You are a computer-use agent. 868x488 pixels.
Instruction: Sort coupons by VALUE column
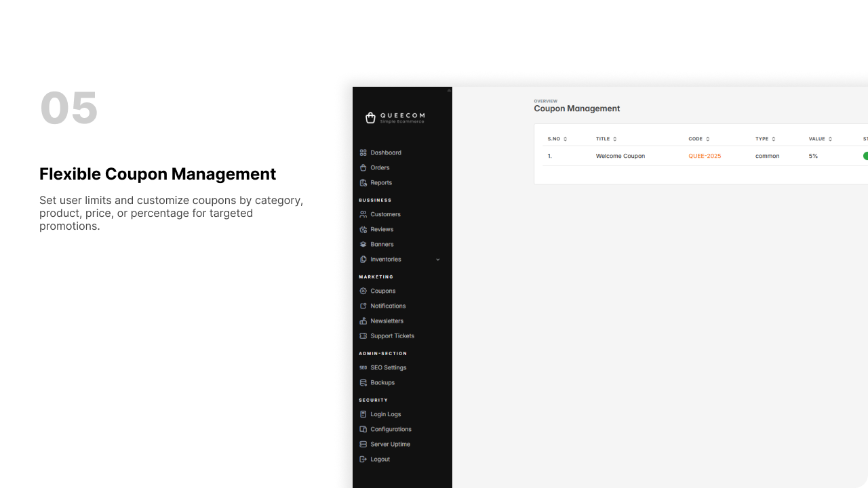(x=830, y=139)
